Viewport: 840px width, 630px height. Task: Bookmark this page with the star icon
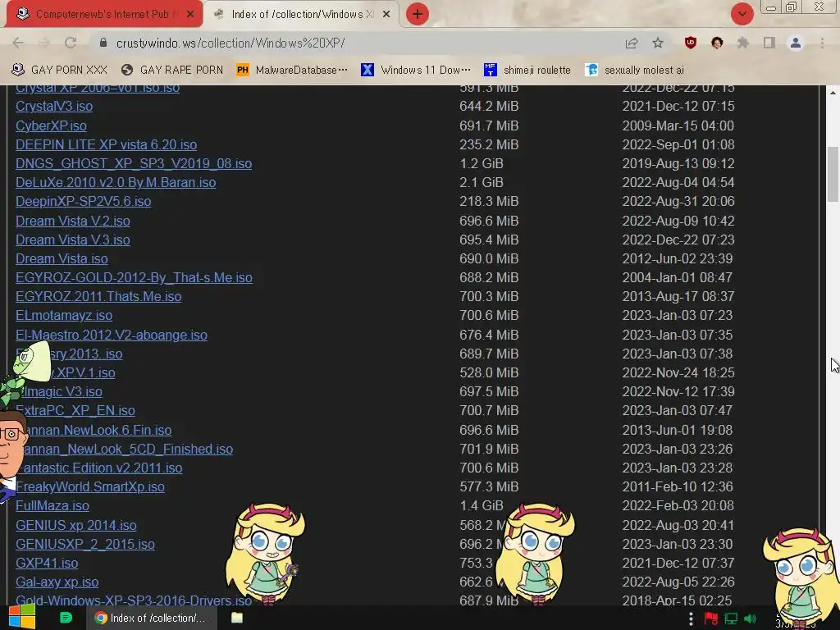[x=658, y=43]
